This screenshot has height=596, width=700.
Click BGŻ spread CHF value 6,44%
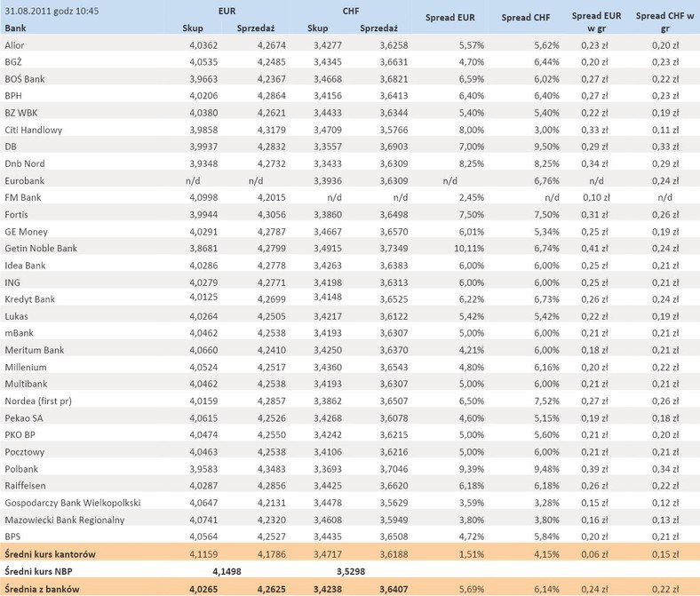(546, 62)
